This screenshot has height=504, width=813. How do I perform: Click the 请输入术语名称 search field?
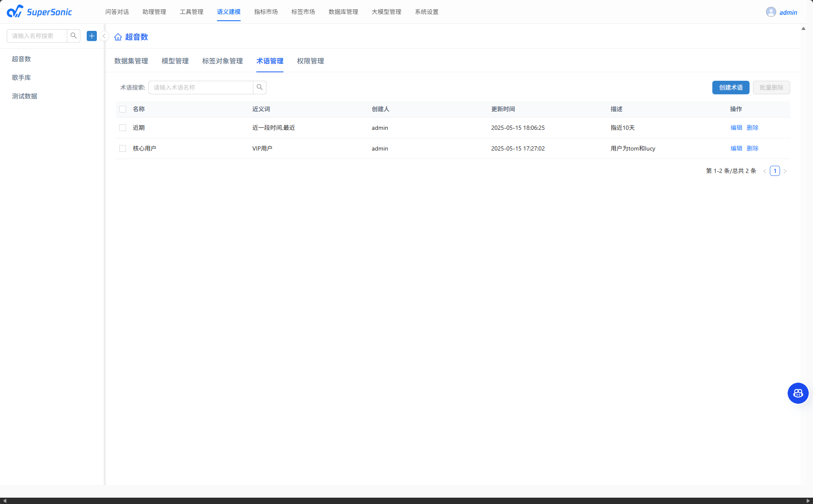tap(201, 88)
